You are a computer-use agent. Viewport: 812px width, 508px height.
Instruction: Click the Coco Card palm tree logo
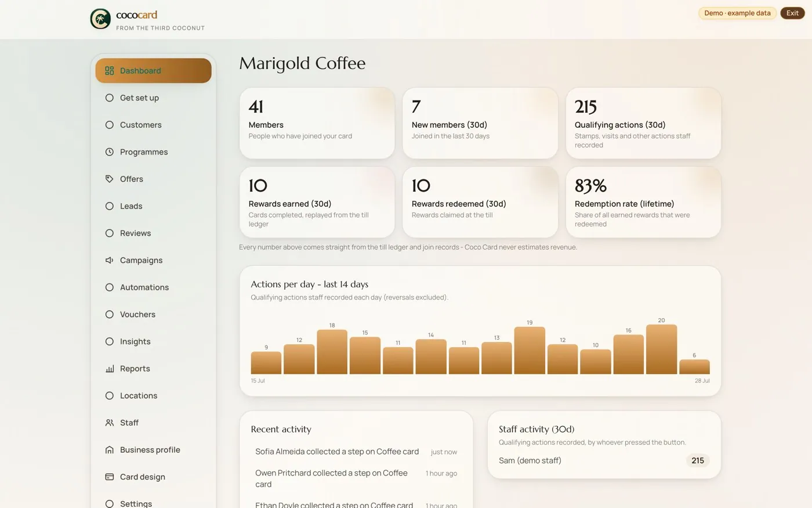(100, 19)
